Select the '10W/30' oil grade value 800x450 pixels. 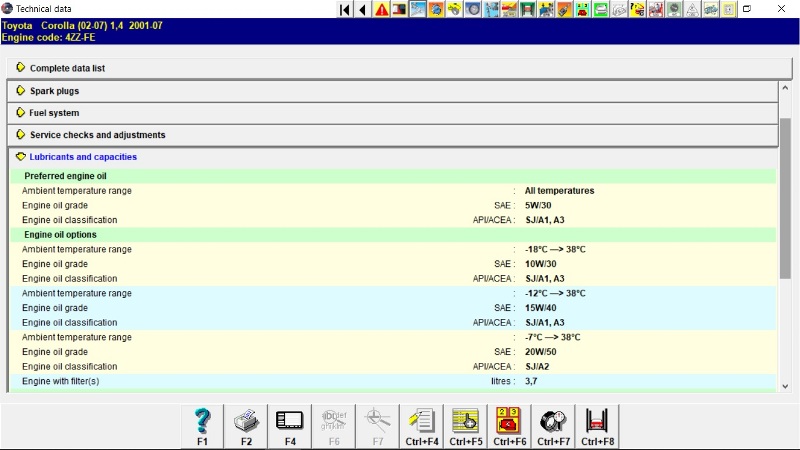540,264
